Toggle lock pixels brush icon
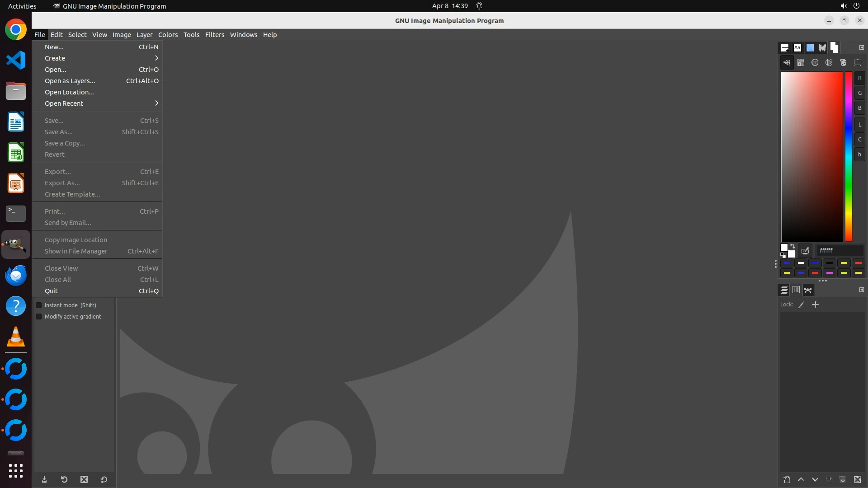The image size is (868, 488). click(801, 305)
